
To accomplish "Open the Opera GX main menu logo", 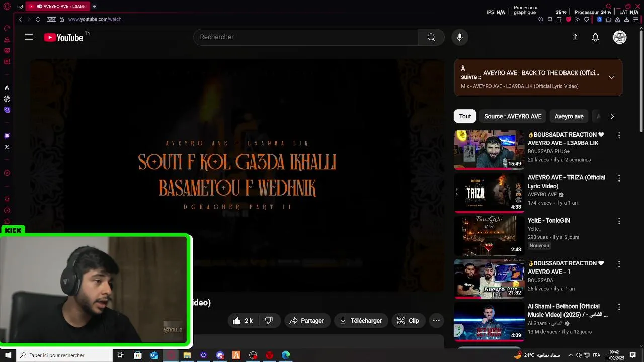I will click(x=7, y=7).
